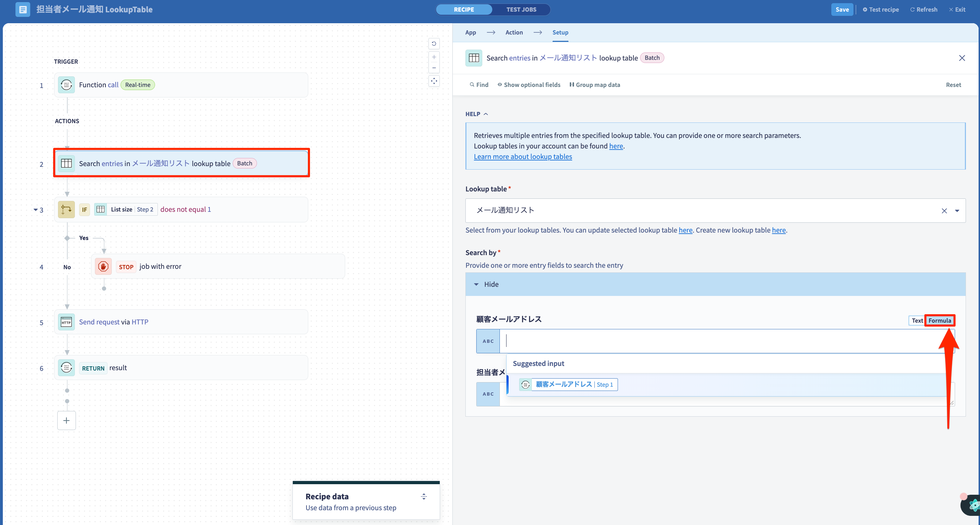
Task: Click the undo rotate arrow icon on canvas
Action: (434, 44)
